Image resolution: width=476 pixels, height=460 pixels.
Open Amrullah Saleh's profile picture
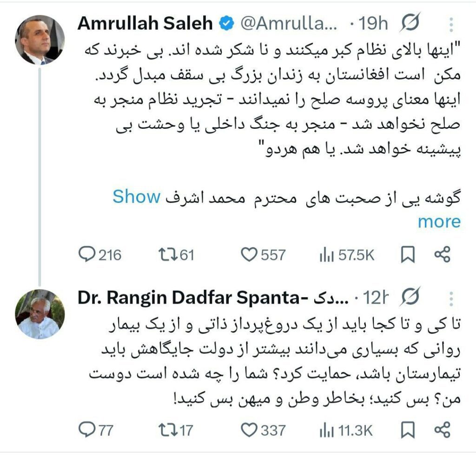40,40
